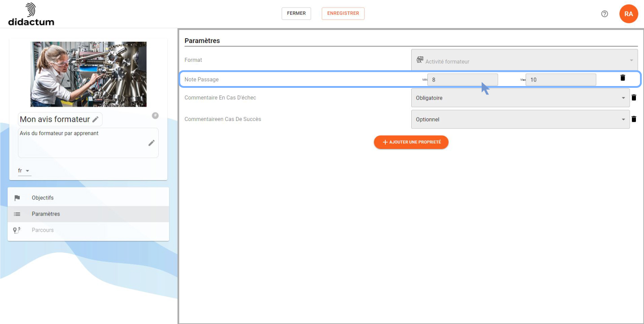Delete the Note Passage property
644x324 pixels.
click(622, 78)
